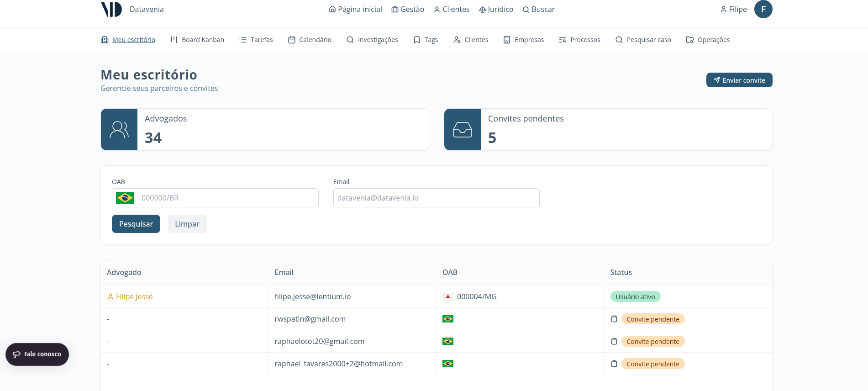
Task: Open the Jurídico menu
Action: click(x=496, y=9)
